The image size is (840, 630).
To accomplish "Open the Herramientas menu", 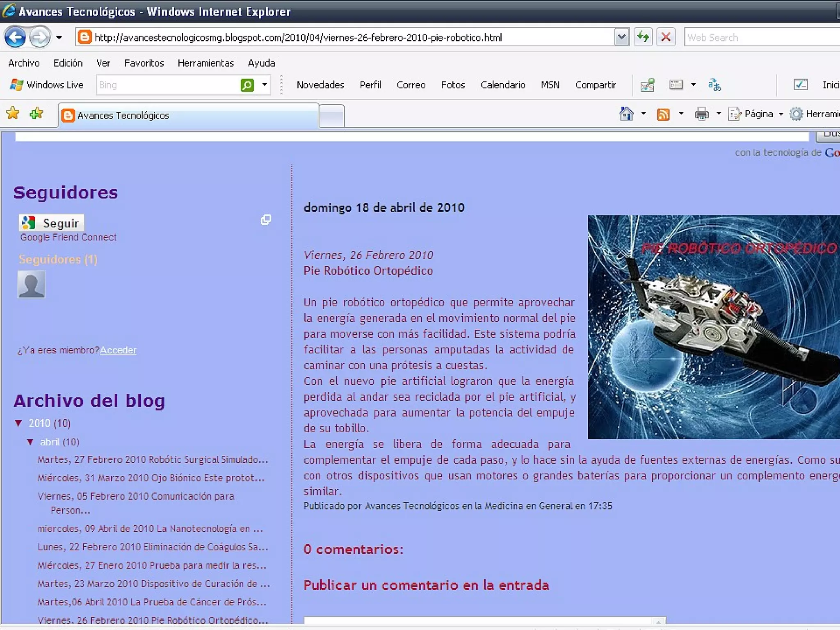I will coord(205,63).
